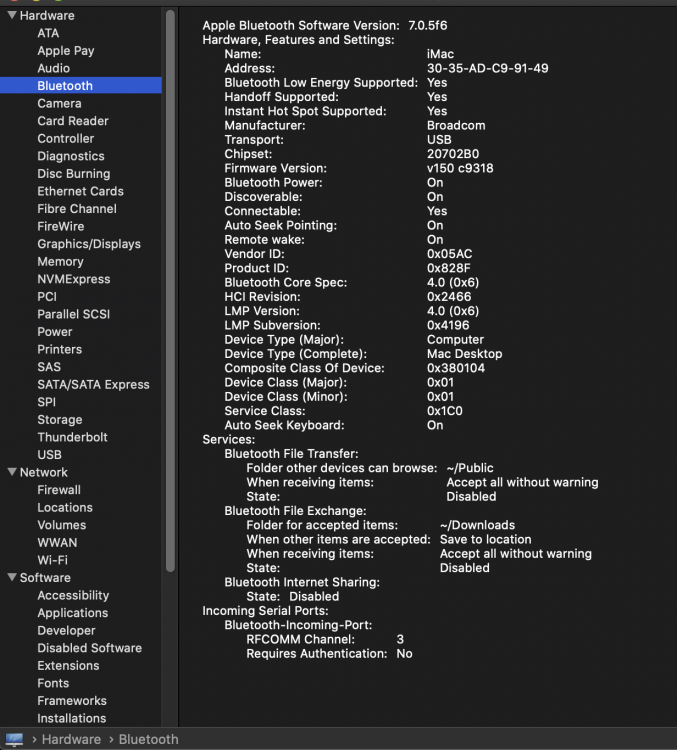Click Vendor ID value 0x05AC

point(449,254)
